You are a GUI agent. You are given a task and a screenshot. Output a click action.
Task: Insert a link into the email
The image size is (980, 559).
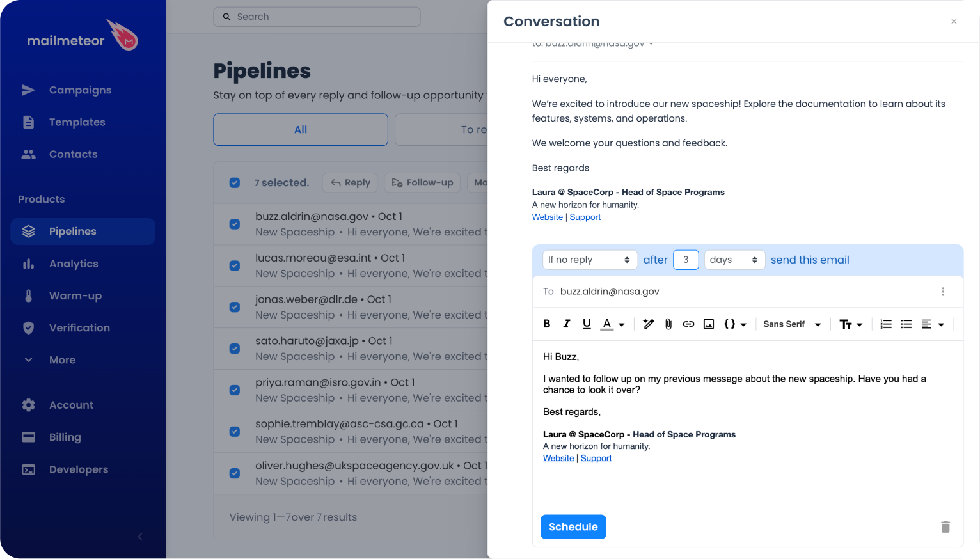coord(688,324)
